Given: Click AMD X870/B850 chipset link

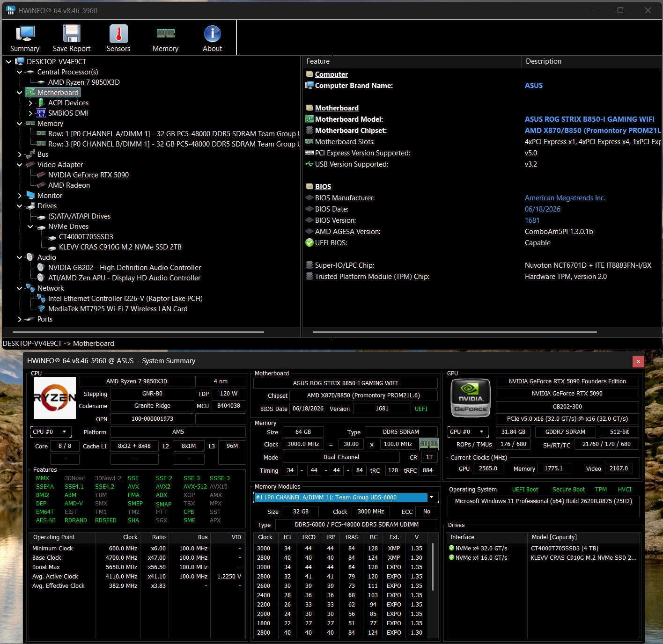Looking at the screenshot, I should 593,130.
